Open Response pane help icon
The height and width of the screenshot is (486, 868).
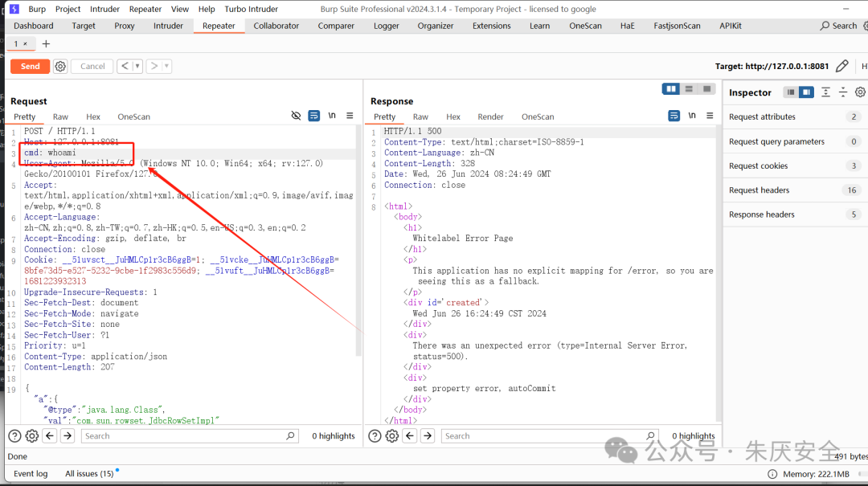point(375,436)
